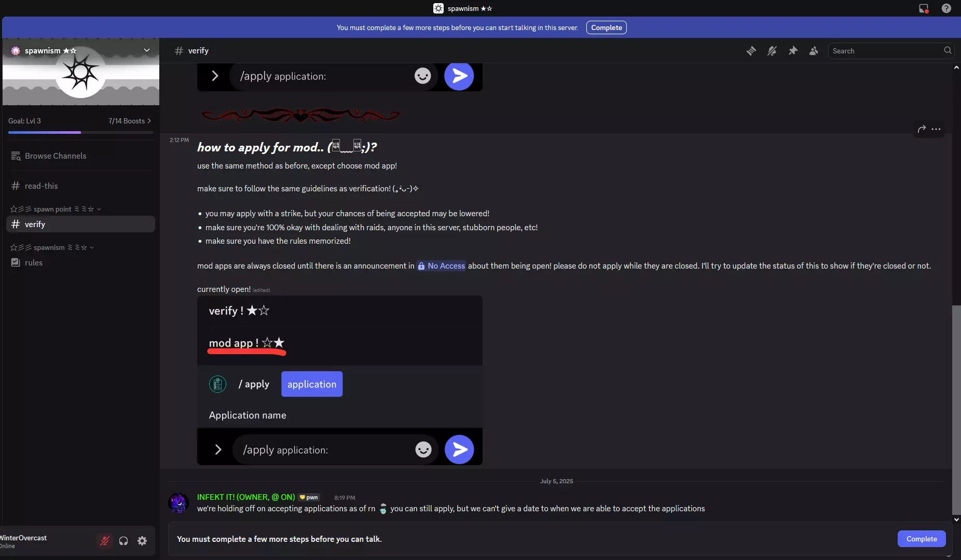Viewport: 961px width, 560px height.
Task: Open user settings gear
Action: coord(142,541)
